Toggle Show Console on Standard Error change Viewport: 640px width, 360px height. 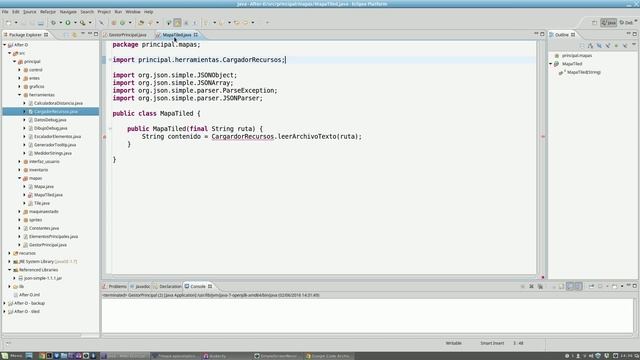(578, 287)
